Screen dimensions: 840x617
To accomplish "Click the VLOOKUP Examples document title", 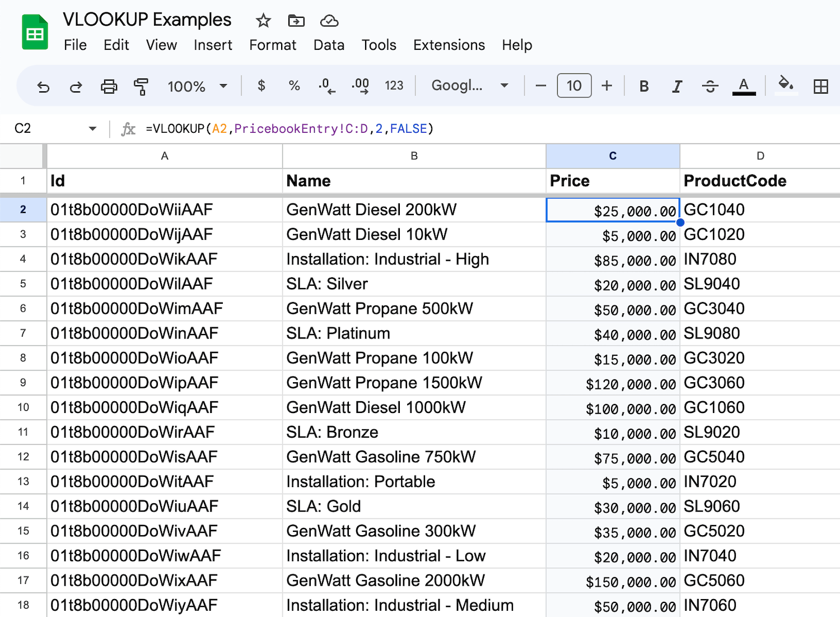I will [147, 20].
